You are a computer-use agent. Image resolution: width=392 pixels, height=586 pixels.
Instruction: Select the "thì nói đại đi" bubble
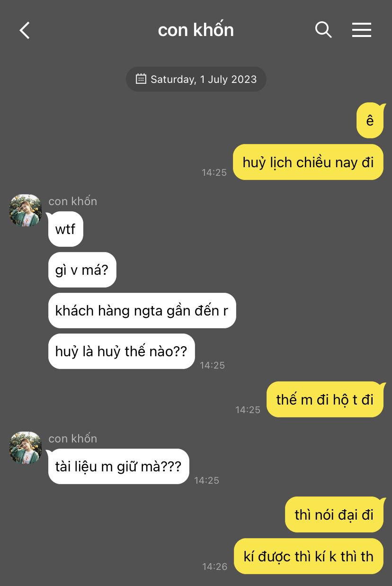(334, 514)
